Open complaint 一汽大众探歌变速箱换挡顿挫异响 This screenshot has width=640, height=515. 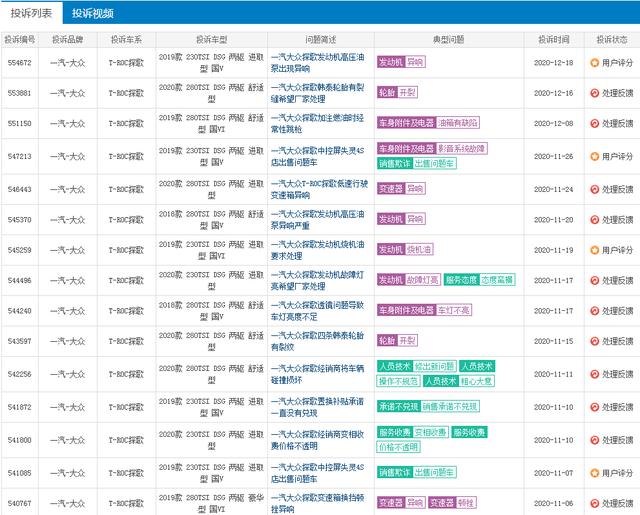point(318,504)
